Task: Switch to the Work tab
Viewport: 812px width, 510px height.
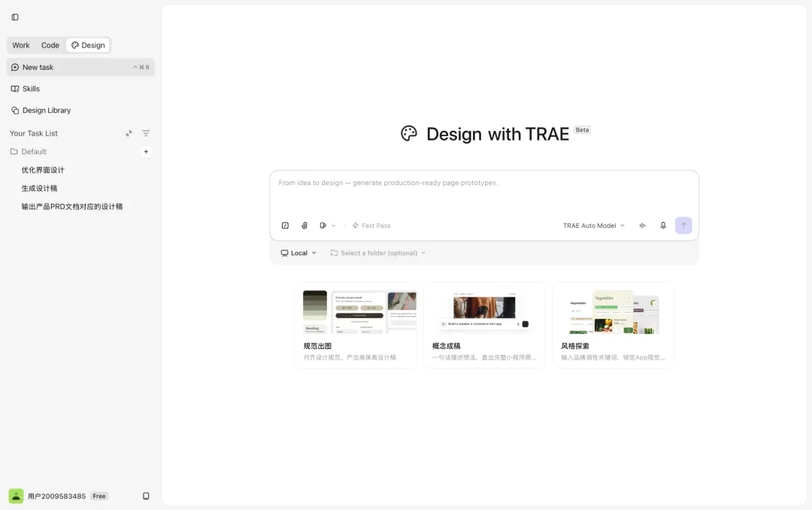Action: pos(21,45)
